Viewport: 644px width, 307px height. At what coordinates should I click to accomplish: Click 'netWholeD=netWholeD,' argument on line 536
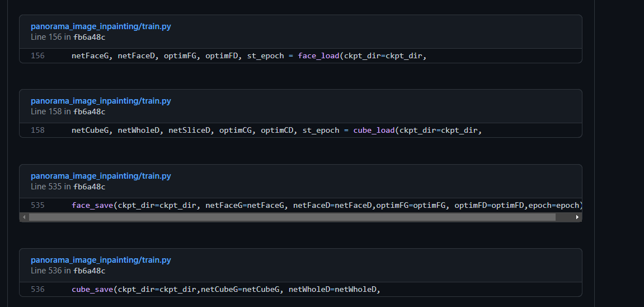[x=335, y=289]
